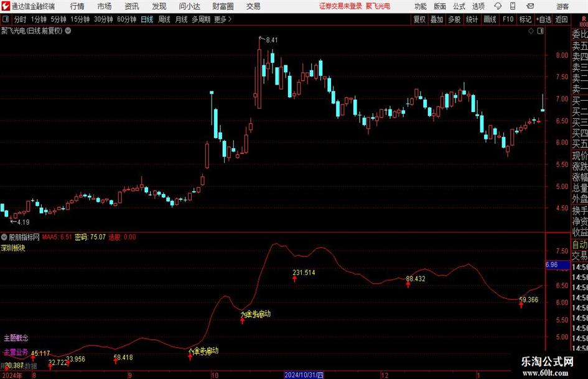Click the 深圳板块 label

[x=13, y=248]
